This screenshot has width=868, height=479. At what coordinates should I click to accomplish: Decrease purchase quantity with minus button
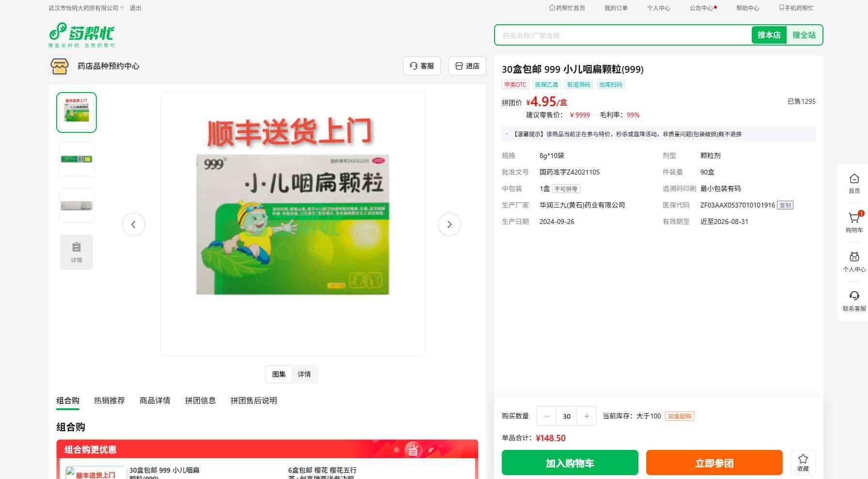tap(547, 416)
